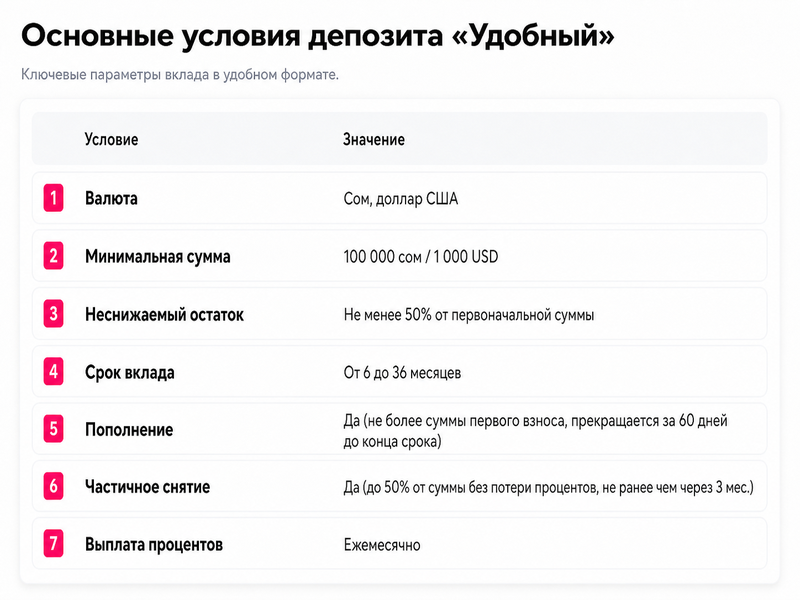
Task: Select the Валюта row label
Action: [111, 198]
